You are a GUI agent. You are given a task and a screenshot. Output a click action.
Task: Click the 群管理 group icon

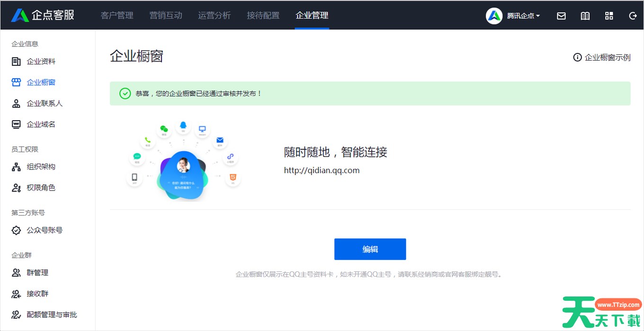(16, 272)
